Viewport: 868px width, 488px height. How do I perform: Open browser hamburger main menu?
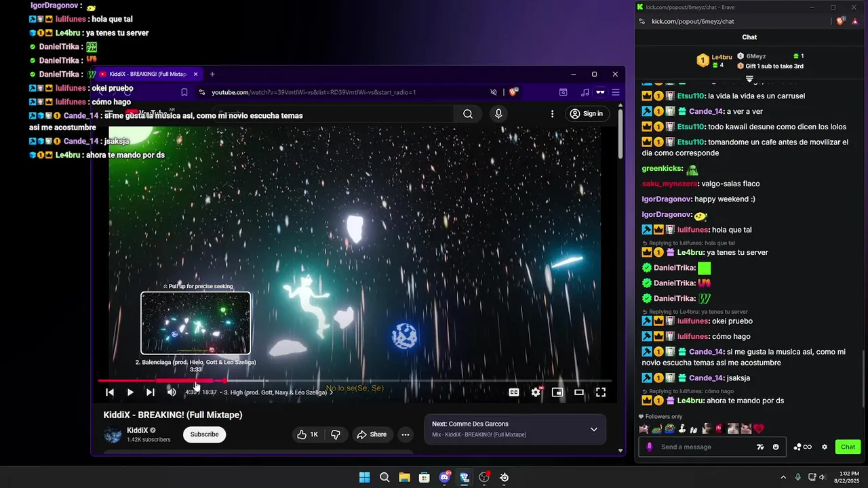click(616, 92)
